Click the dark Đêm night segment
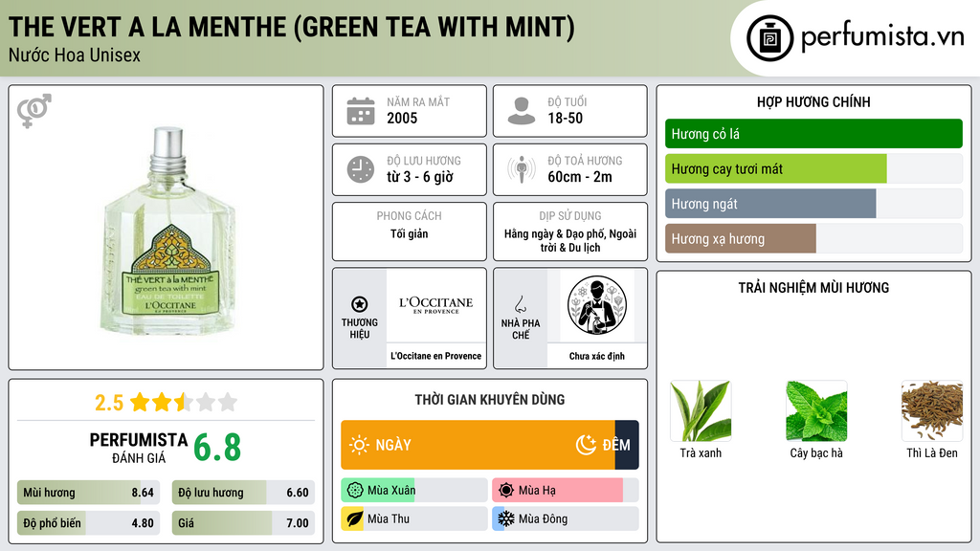980x551 pixels. click(x=627, y=445)
